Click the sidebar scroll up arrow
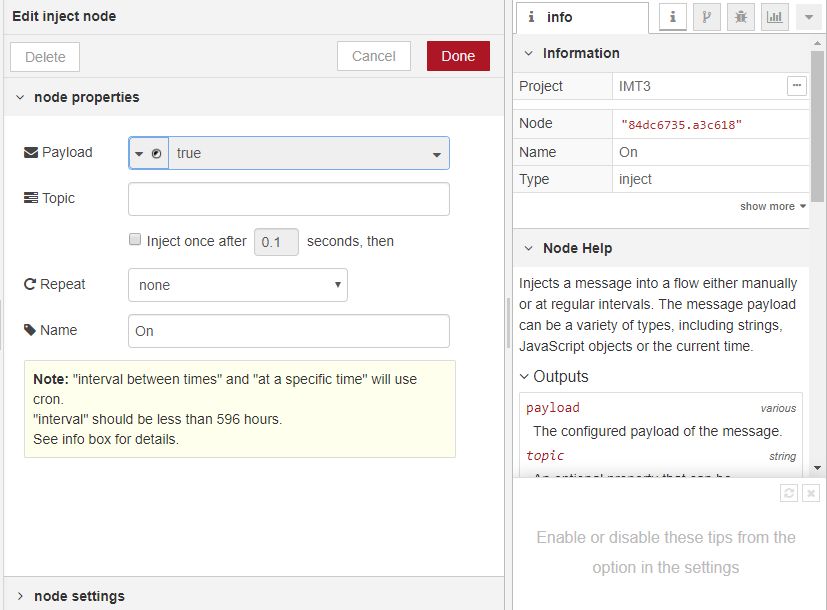Screen dimensions: 827x610 [x=817, y=43]
